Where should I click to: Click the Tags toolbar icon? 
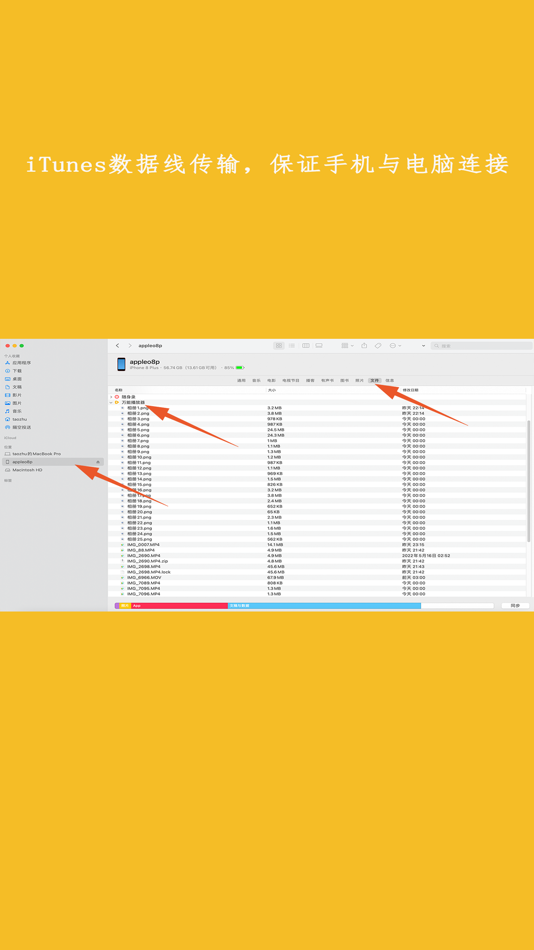click(378, 345)
